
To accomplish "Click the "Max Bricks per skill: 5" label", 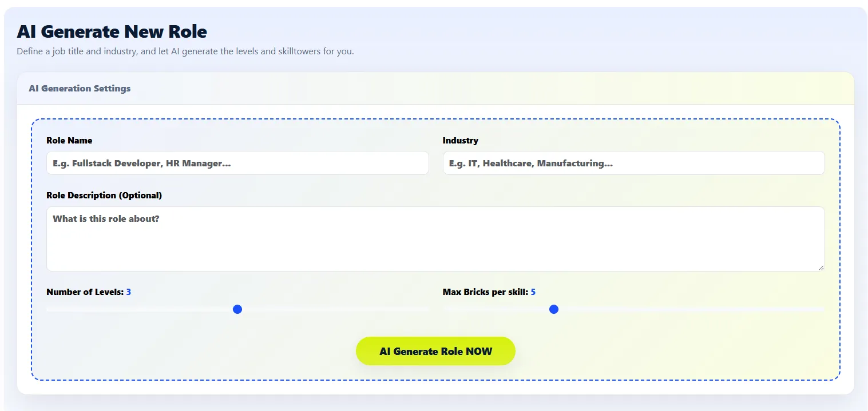I will 489,292.
